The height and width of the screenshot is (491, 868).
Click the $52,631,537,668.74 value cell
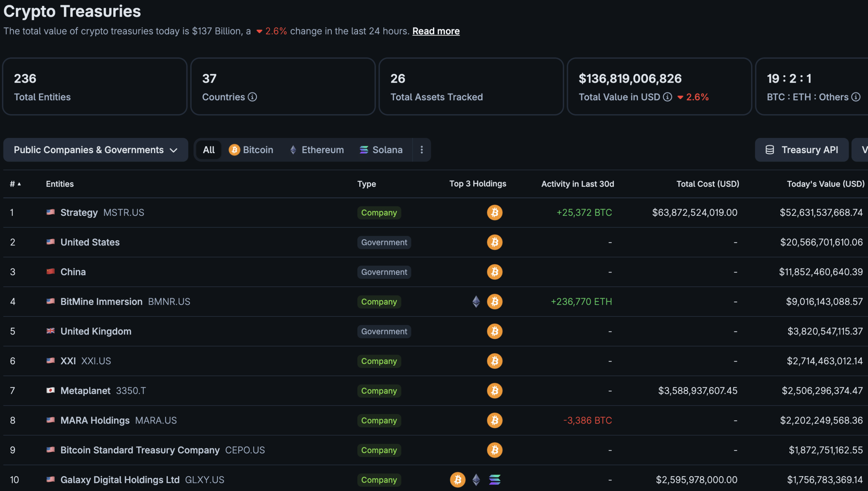tap(821, 212)
